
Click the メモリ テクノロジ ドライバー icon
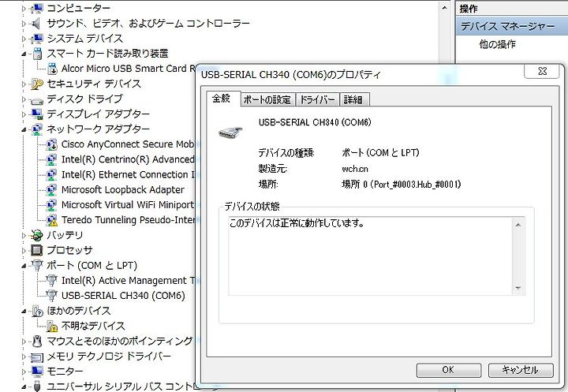point(37,357)
